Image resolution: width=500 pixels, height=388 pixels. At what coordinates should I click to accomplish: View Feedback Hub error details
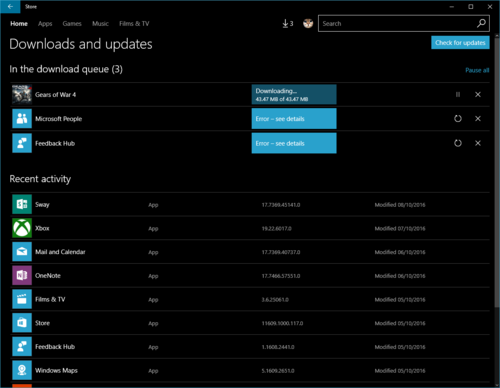pyautogui.click(x=294, y=143)
